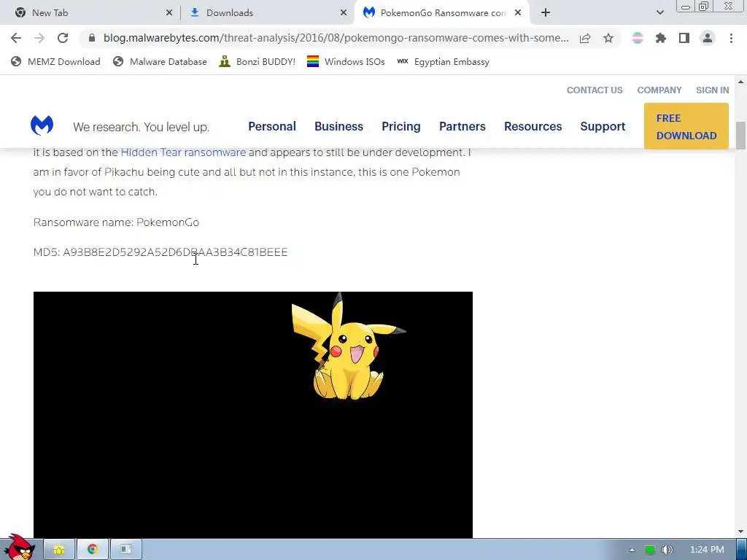This screenshot has width=747, height=560.
Task: Open the Extensions puzzle menu
Action: tap(661, 38)
